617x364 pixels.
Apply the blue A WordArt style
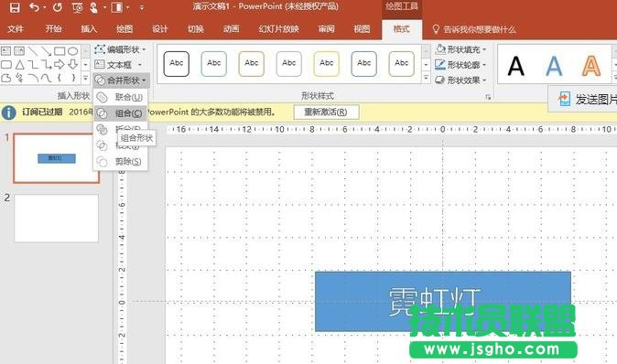554,66
